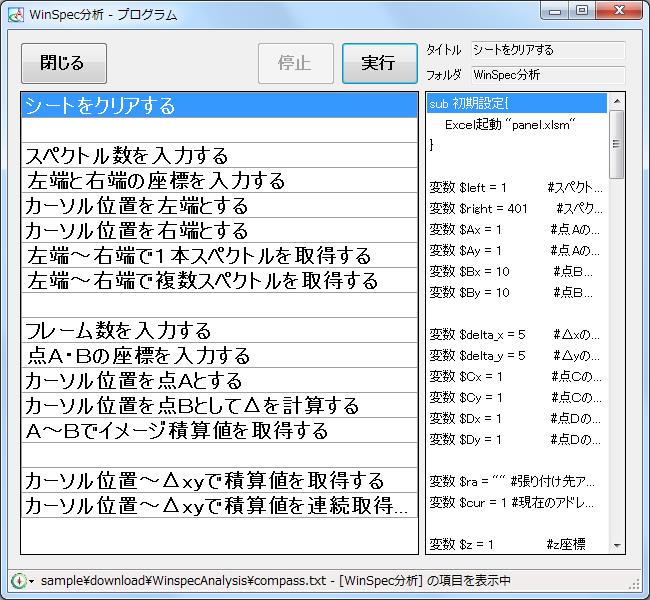Select 左端と右端の座標を入力する item
Screen dimensions: 650x600
tap(219, 181)
